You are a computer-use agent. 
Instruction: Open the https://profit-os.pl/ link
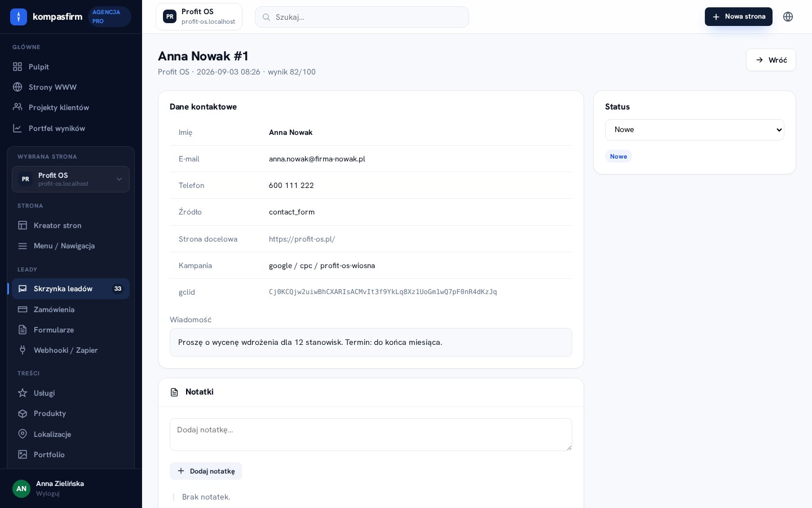(302, 239)
